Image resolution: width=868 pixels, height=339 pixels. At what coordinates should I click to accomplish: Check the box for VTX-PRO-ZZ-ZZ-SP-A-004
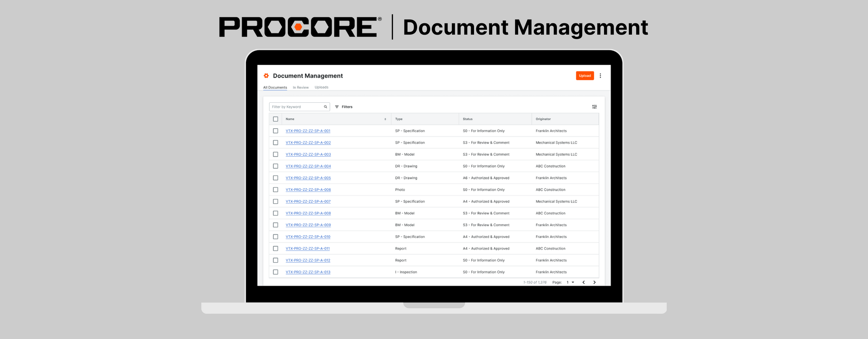click(276, 166)
